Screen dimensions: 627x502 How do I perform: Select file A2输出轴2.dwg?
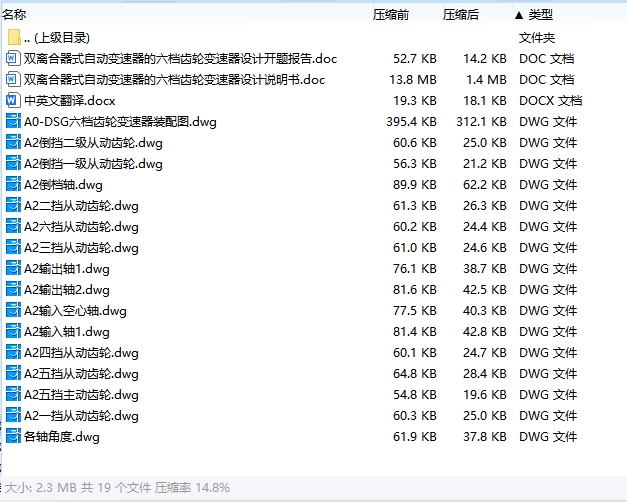pos(67,290)
